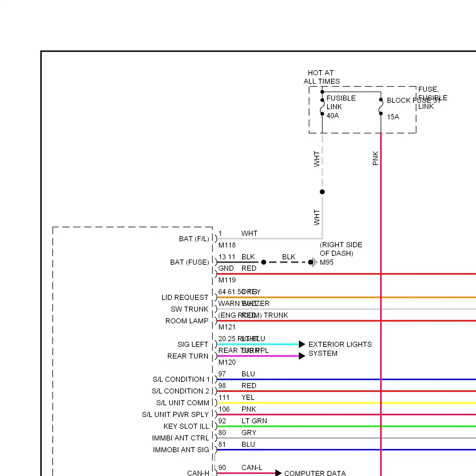Select the (RIGHT SIDE OF DASH) note
This screenshot has width=476, height=476.
click(341, 249)
